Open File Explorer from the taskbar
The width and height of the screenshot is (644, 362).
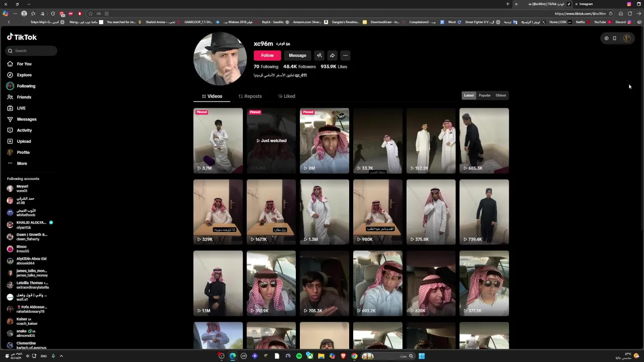pyautogui.click(x=321, y=356)
